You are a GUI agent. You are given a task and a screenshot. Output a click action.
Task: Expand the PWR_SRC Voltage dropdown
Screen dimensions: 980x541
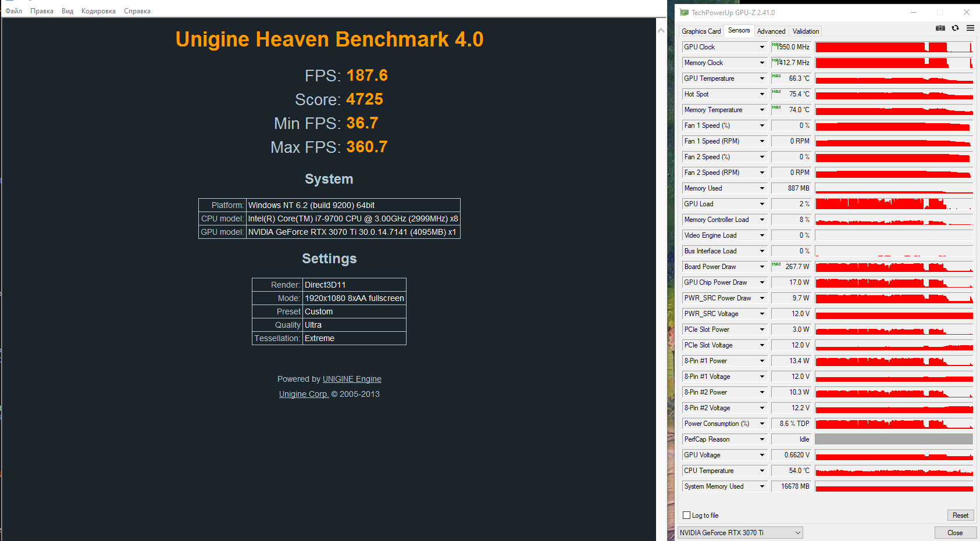762,314
